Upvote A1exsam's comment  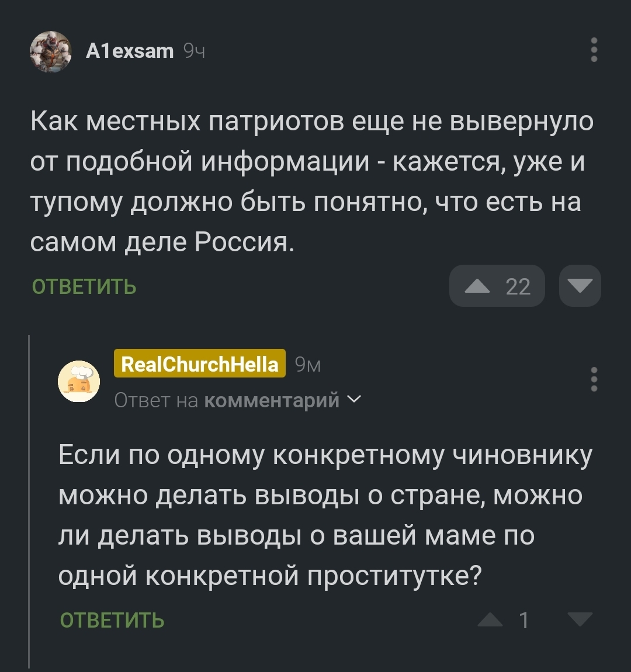[x=478, y=286]
